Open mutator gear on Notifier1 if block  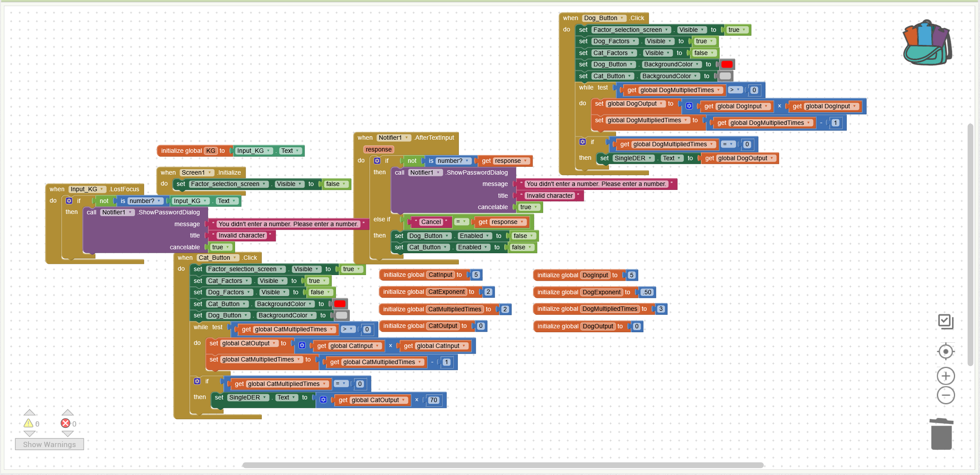tap(377, 161)
